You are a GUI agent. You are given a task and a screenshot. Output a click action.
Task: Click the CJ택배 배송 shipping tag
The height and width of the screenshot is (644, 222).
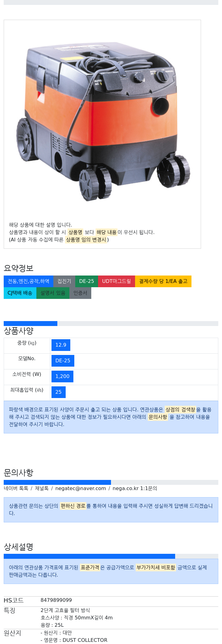click(20, 293)
